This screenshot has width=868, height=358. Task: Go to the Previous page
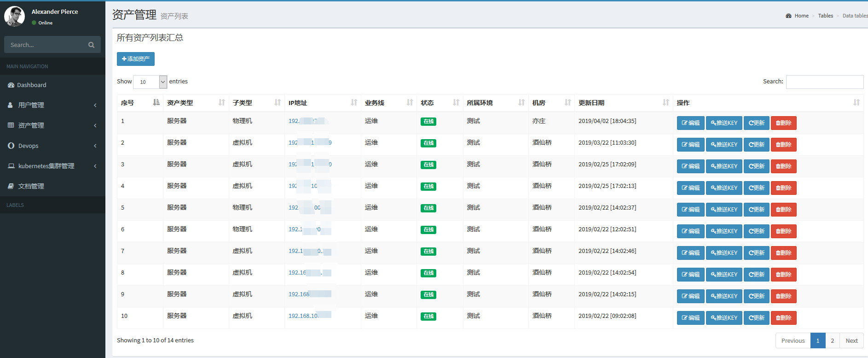pyautogui.click(x=793, y=341)
